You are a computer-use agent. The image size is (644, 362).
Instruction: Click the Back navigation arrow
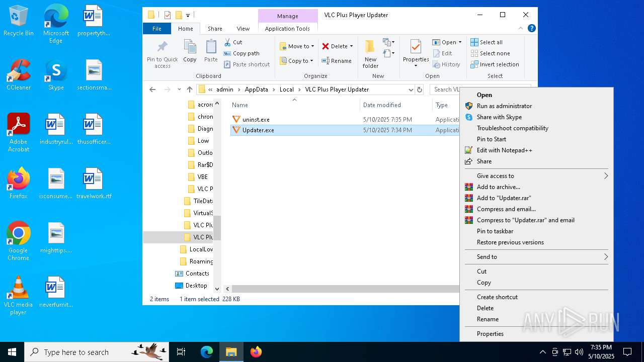pyautogui.click(x=152, y=89)
